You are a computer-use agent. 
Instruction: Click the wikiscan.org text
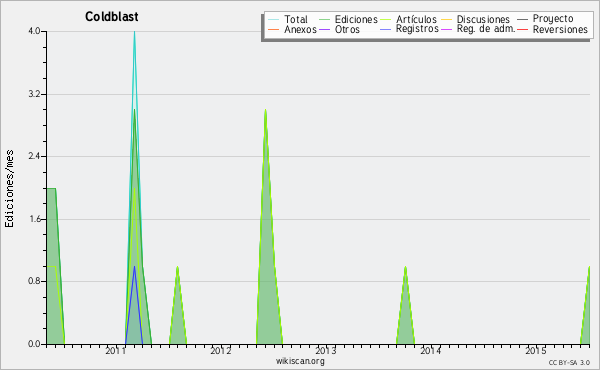[x=300, y=361]
